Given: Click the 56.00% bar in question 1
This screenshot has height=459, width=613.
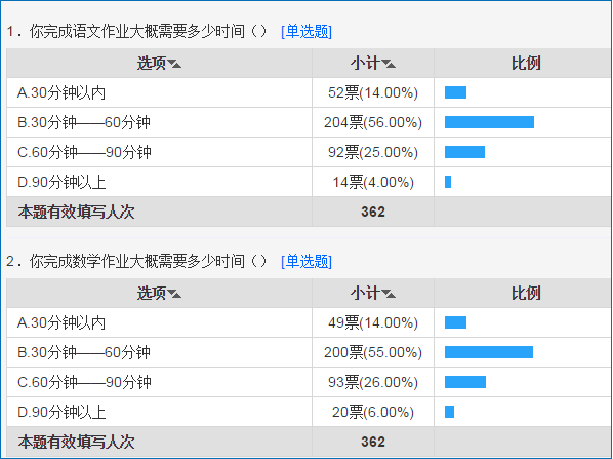Looking at the screenshot, I should [x=489, y=122].
